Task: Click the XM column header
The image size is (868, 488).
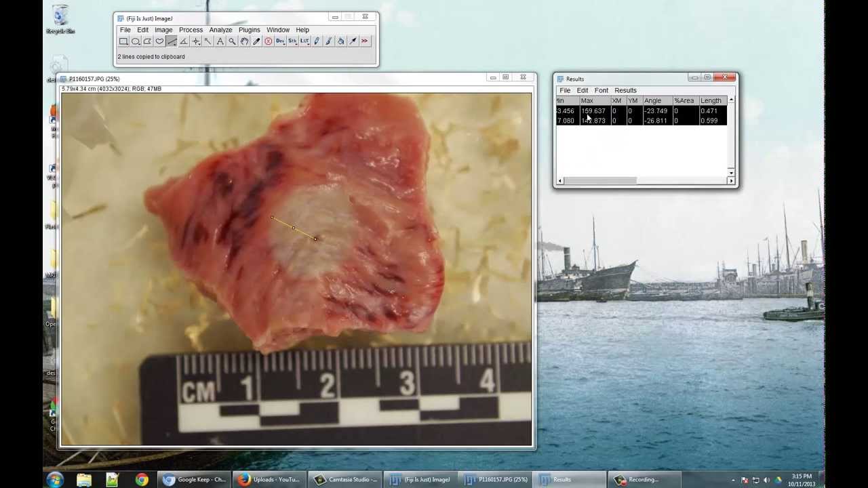Action: point(617,101)
